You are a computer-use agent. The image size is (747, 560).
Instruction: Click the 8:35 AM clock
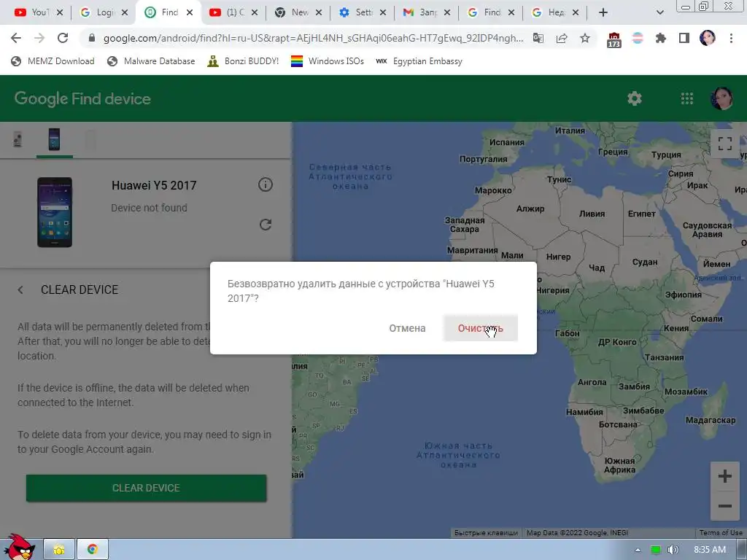click(x=710, y=550)
